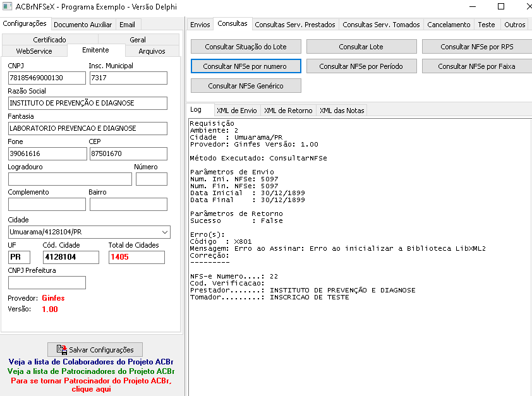
Task: Open the Patrocinadores do Projeto ACBr link
Action: pyautogui.click(x=91, y=371)
